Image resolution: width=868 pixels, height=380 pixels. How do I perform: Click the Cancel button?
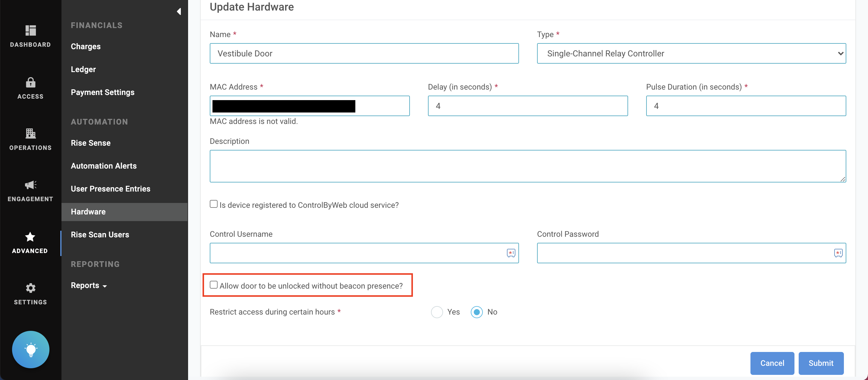pyautogui.click(x=772, y=363)
